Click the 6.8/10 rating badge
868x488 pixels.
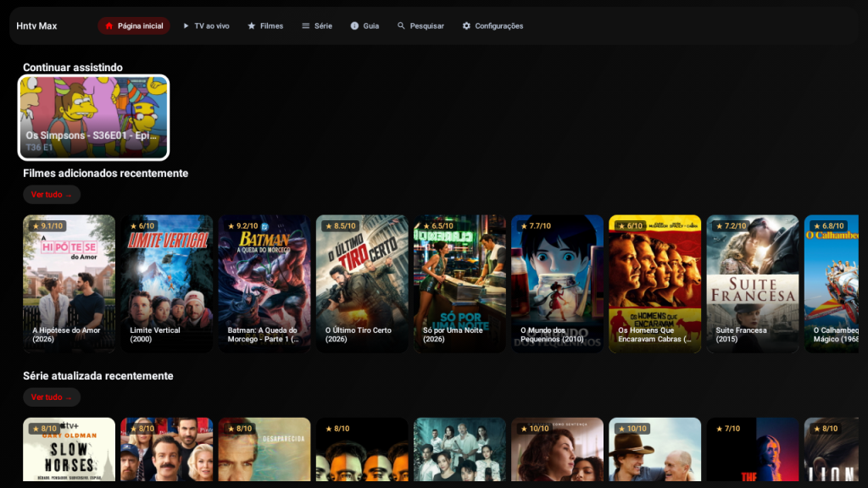click(829, 225)
